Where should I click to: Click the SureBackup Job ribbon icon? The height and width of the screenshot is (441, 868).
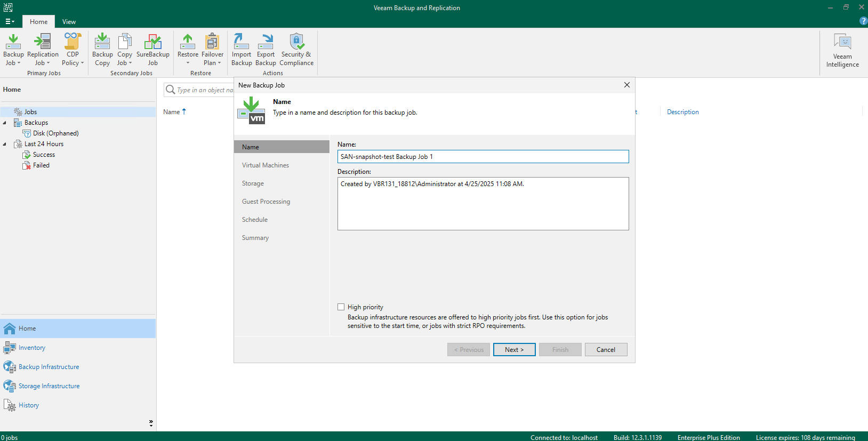click(x=153, y=49)
